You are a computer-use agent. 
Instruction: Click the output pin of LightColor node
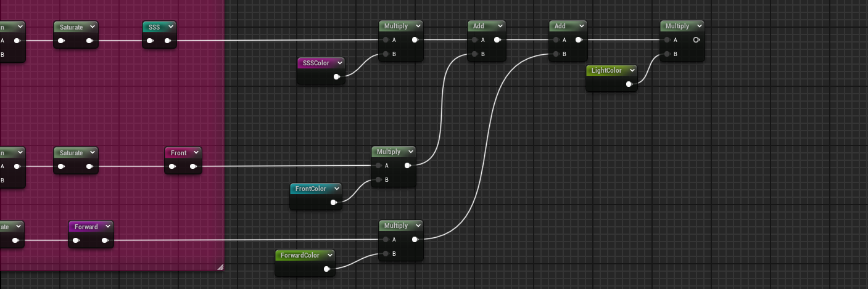point(629,84)
